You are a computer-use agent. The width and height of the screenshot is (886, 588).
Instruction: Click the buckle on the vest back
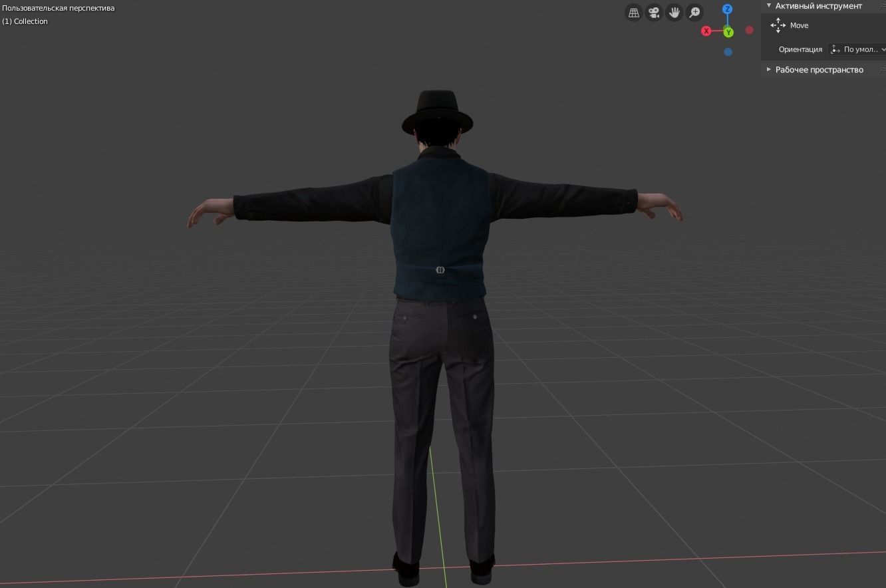(x=440, y=269)
